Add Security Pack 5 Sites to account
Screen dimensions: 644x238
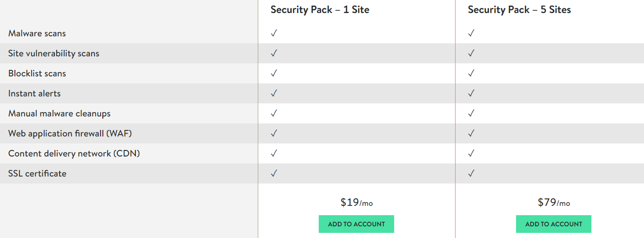click(x=554, y=224)
